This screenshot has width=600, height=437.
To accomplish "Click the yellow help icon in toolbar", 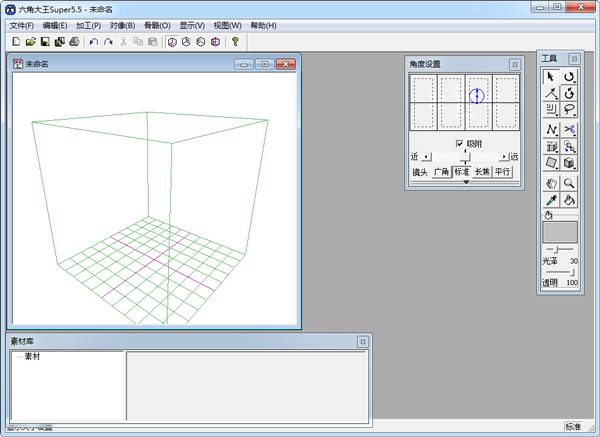I will point(235,42).
